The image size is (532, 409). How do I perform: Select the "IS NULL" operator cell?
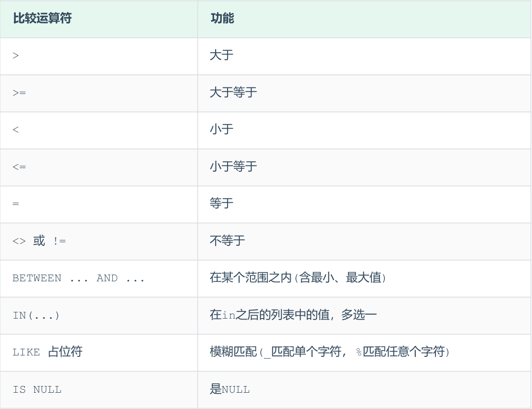37,390
